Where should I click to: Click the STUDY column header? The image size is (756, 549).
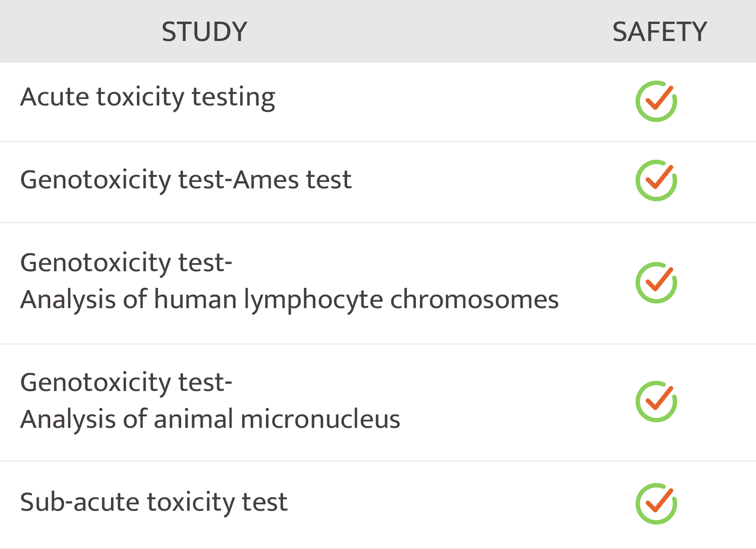204,32
